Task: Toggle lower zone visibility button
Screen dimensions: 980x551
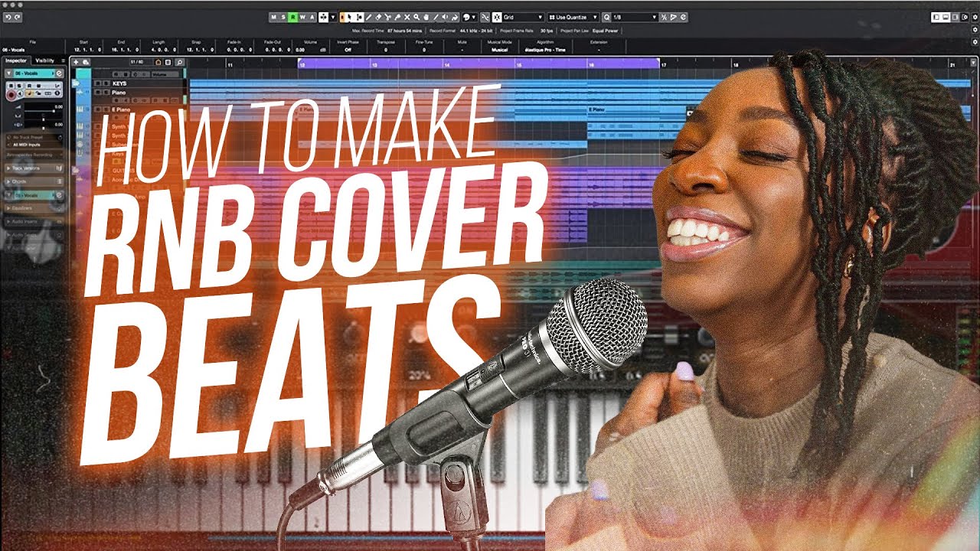Action: click(x=946, y=17)
